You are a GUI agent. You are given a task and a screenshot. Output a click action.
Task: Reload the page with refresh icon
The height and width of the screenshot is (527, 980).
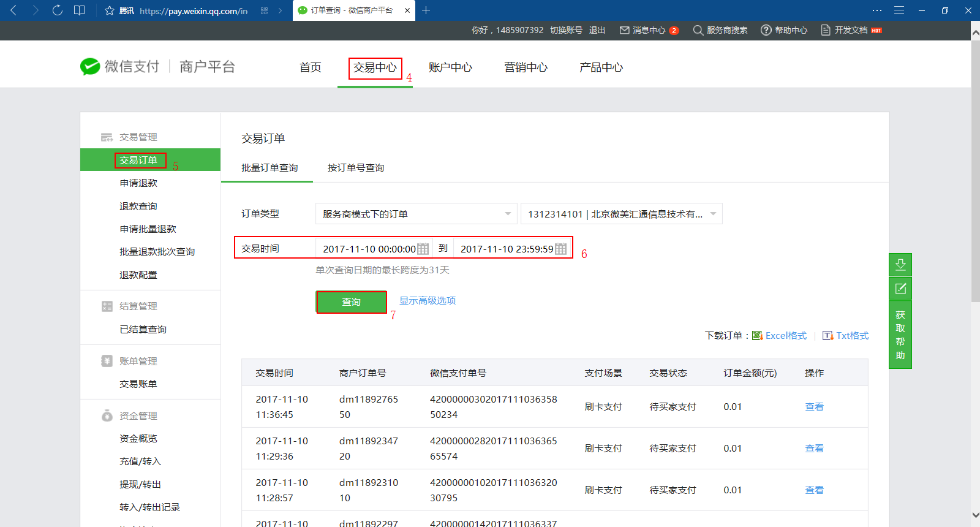tap(58, 10)
